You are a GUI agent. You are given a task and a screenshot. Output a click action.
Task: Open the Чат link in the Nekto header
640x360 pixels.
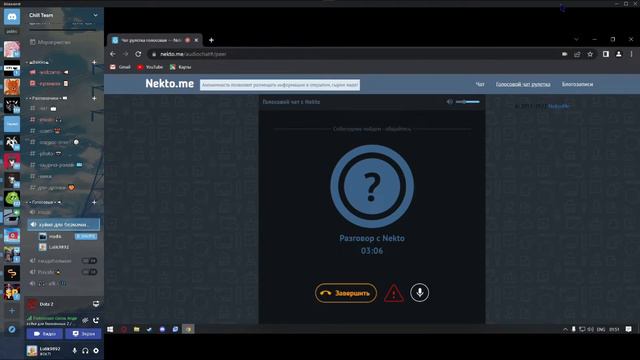pyautogui.click(x=480, y=84)
